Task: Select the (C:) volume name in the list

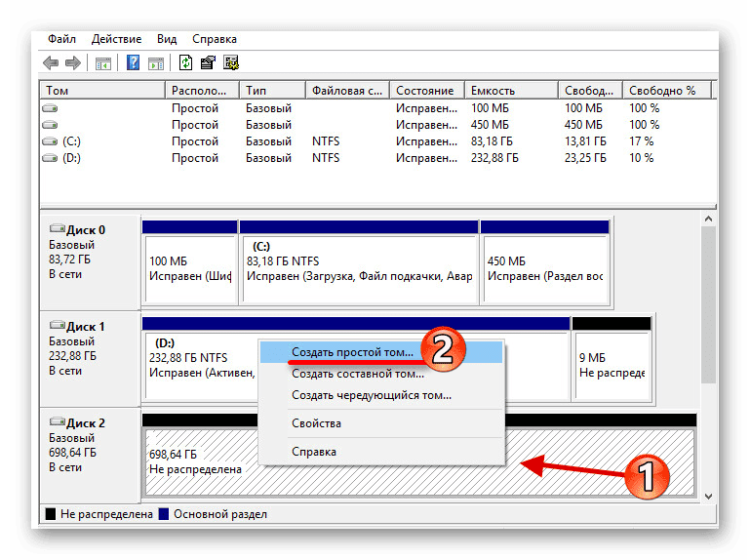Action: pos(71,141)
